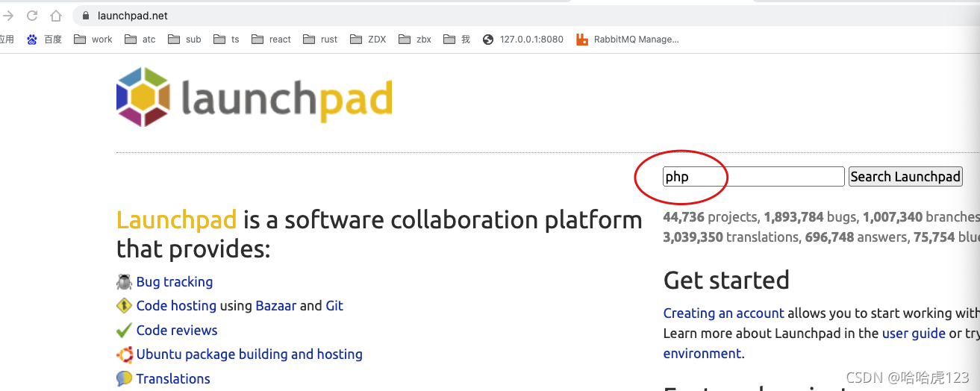Open the zbx bookmark folder

point(415,40)
